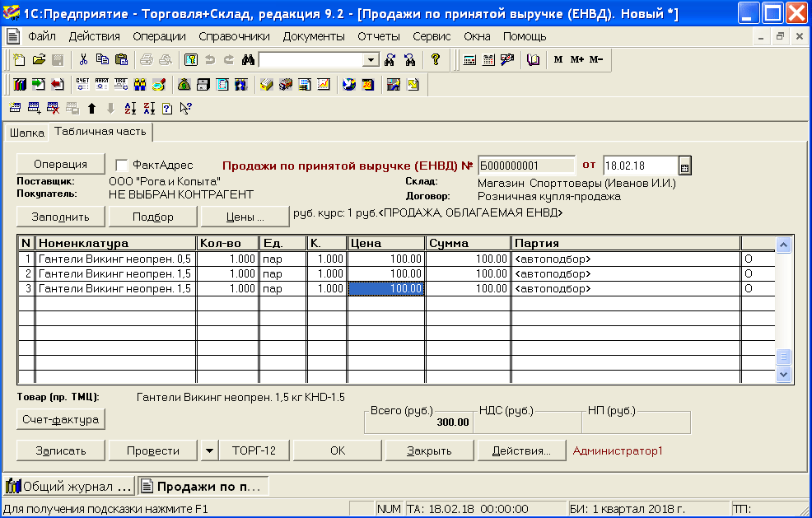Switch to Общий журнал window in taskbar
Screen dimensions: 812x518
pos(69,486)
